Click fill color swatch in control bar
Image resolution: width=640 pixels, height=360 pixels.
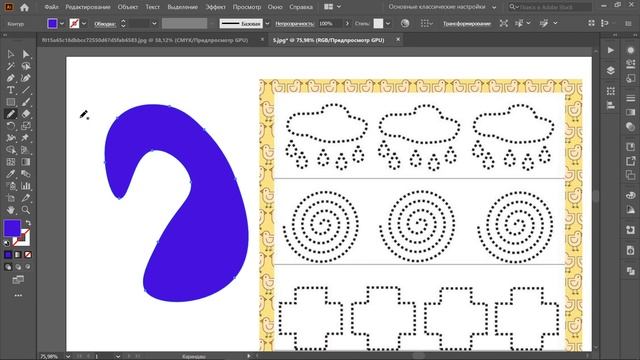pos(52,24)
